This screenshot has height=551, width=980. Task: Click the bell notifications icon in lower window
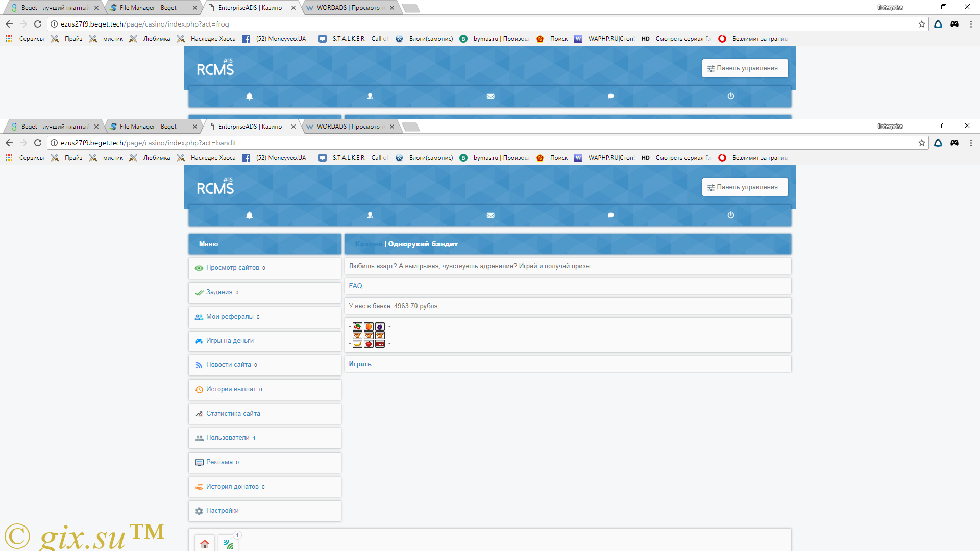(x=250, y=215)
